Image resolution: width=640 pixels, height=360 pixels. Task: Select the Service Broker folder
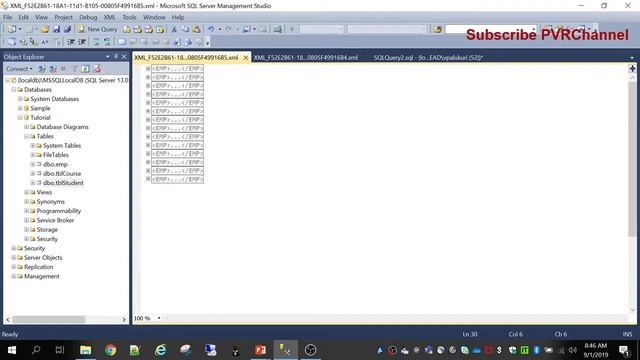[x=55, y=220]
